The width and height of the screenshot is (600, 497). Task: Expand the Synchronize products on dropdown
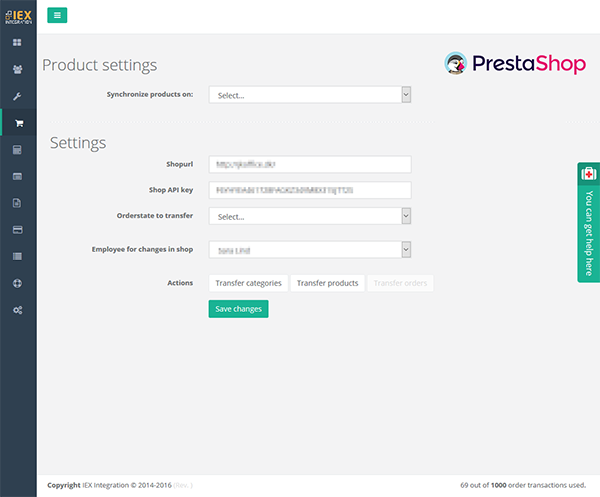pos(310,95)
